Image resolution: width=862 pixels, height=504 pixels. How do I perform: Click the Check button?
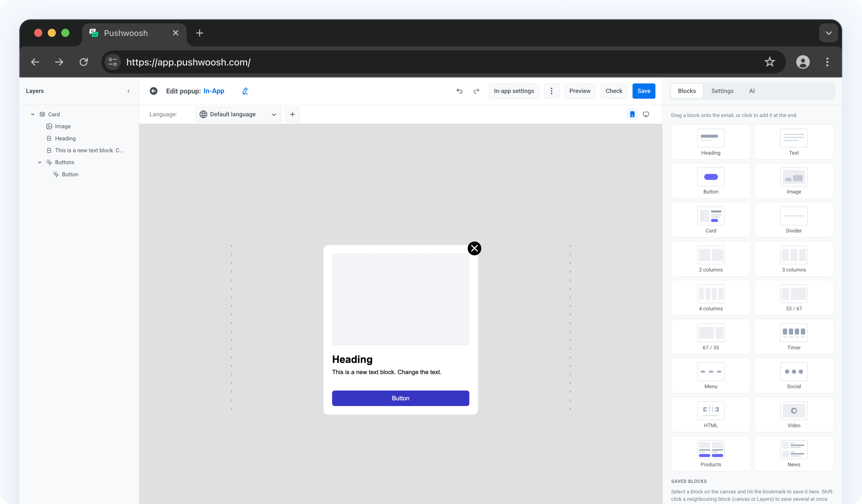[614, 91]
